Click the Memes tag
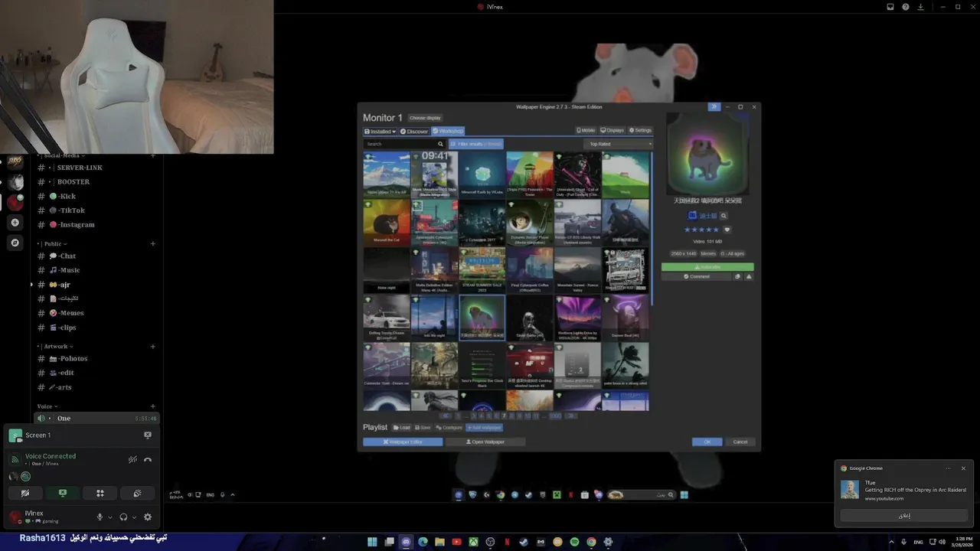Screen dimensions: 980x551 pyautogui.click(x=707, y=253)
